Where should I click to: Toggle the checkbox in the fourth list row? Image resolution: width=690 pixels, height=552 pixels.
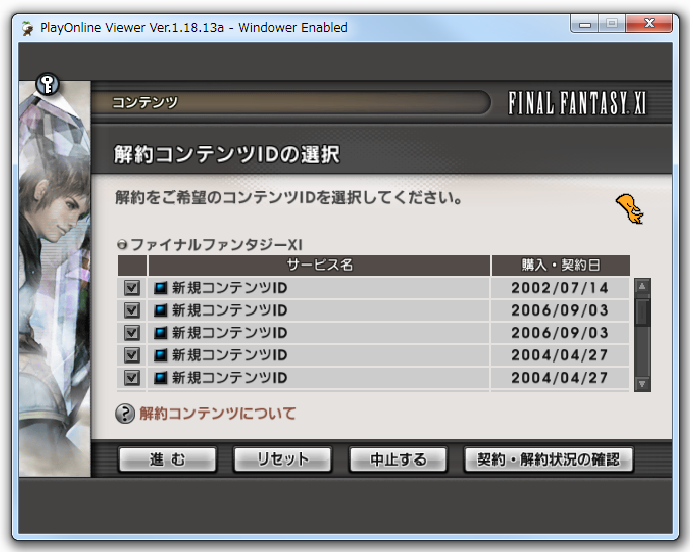131,355
